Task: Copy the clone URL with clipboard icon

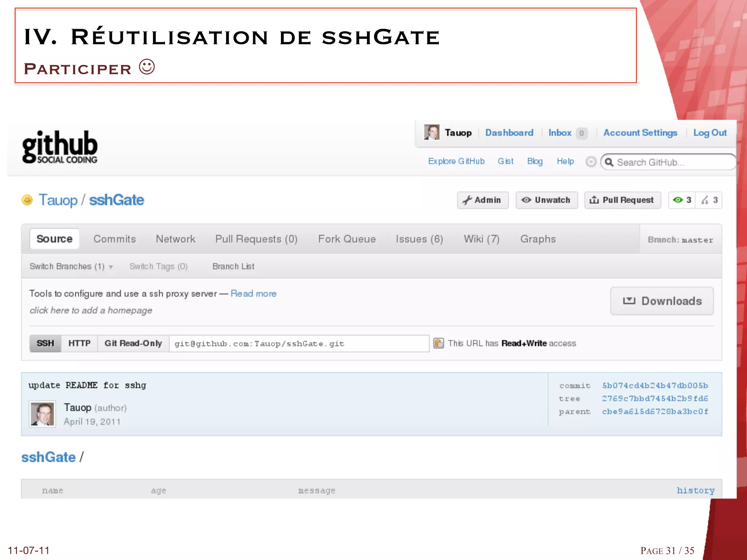Action: 438,343
